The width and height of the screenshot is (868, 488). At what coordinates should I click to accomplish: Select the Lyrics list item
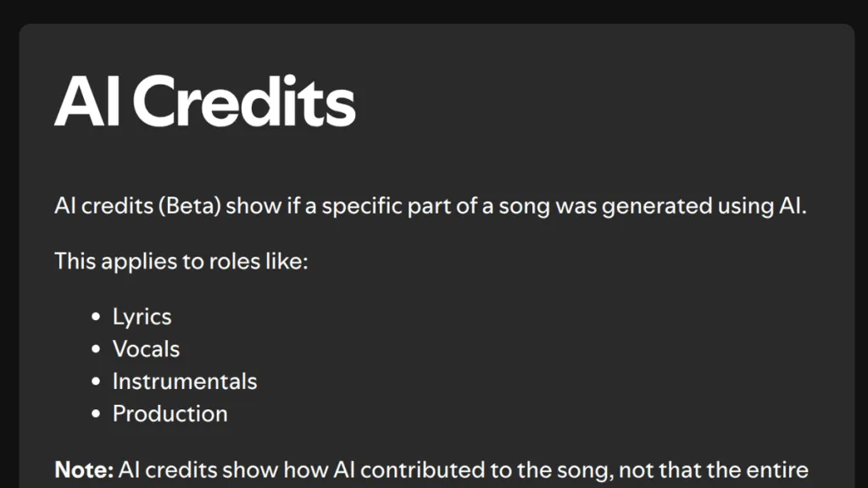point(142,317)
